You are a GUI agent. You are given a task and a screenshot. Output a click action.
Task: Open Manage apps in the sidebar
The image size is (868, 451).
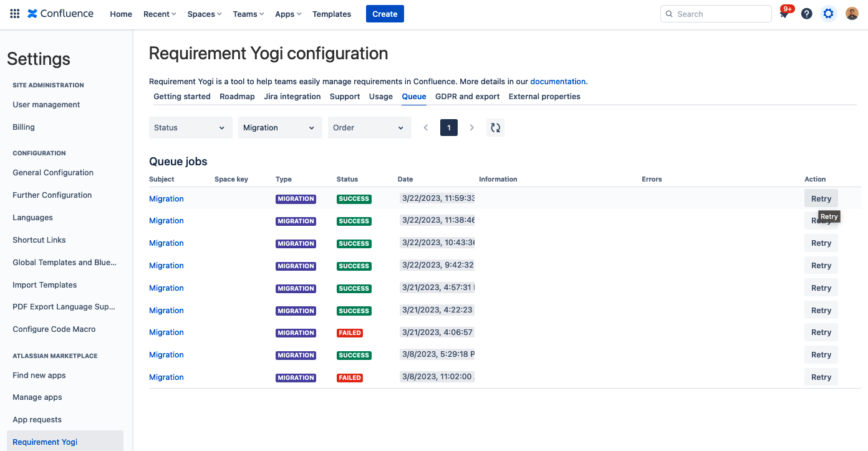(37, 397)
